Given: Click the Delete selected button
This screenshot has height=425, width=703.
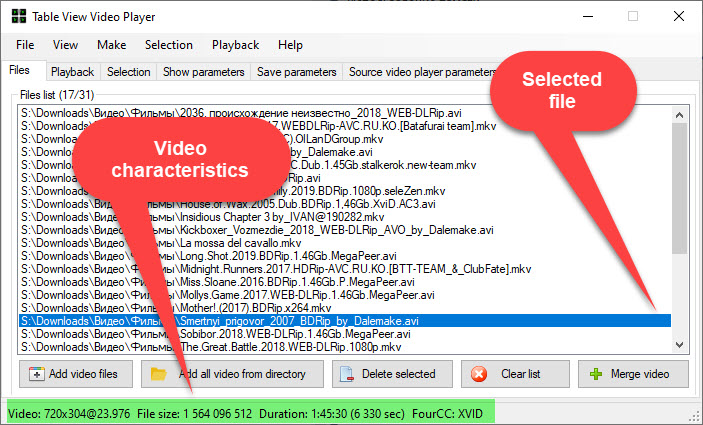Looking at the screenshot, I should tap(392, 374).
